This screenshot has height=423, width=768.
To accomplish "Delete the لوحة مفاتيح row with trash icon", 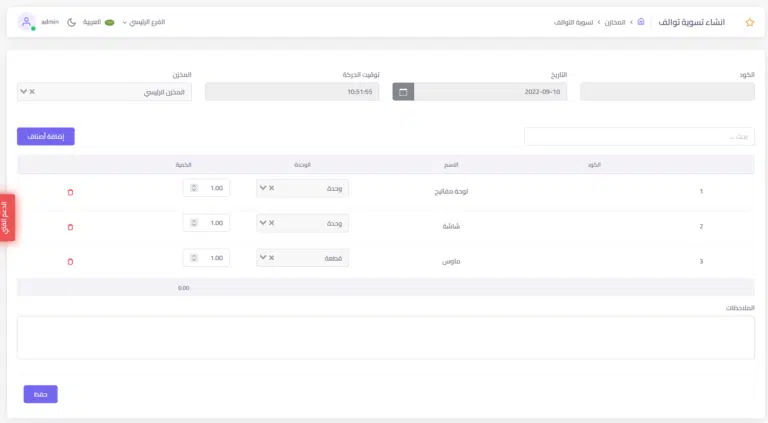I will click(70, 192).
